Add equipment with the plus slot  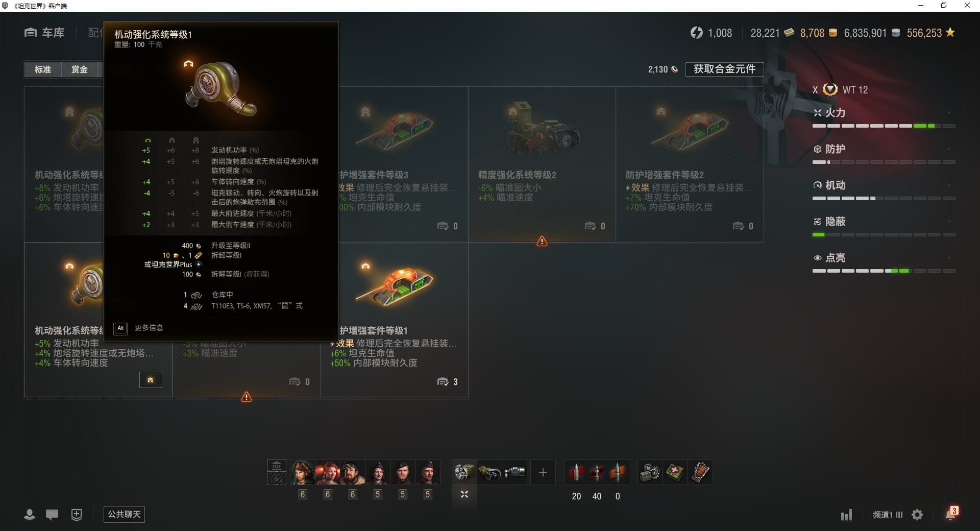coord(543,472)
